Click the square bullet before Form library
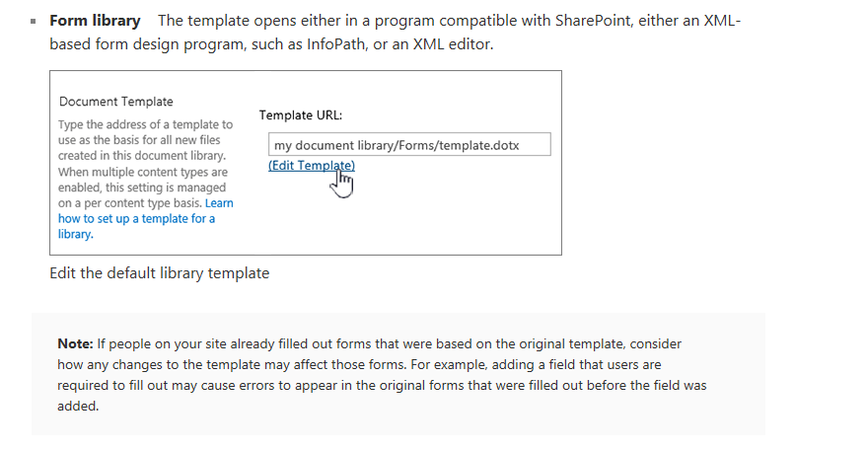The height and width of the screenshot is (451, 868). coord(34,21)
